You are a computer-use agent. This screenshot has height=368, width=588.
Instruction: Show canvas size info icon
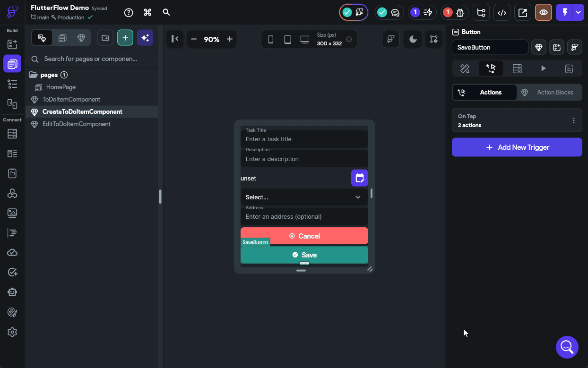(349, 39)
